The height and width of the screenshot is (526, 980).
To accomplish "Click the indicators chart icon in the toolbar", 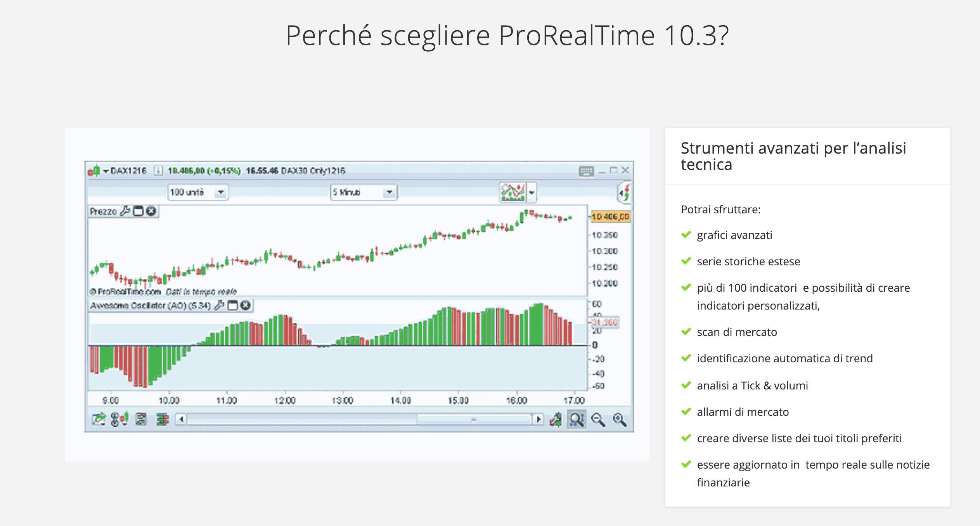I will click(x=513, y=192).
